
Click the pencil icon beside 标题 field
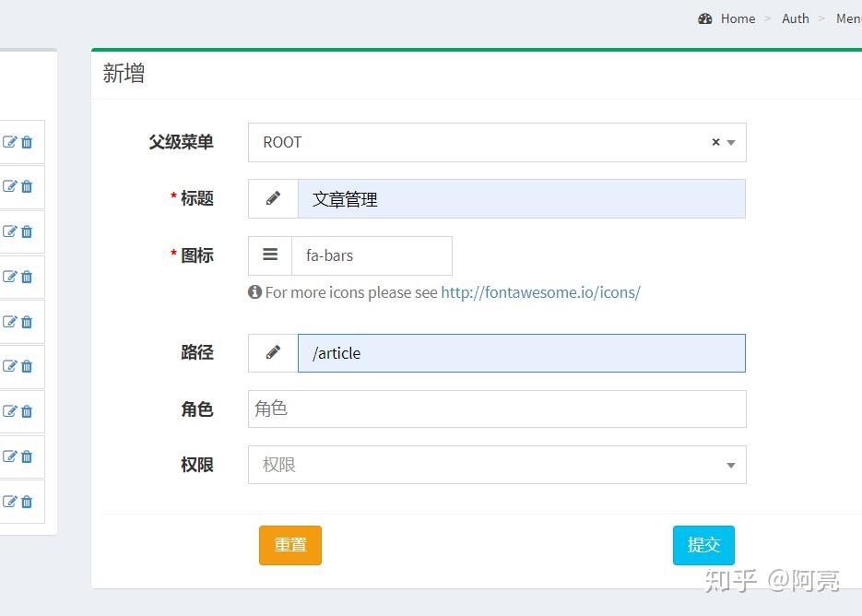pos(273,198)
